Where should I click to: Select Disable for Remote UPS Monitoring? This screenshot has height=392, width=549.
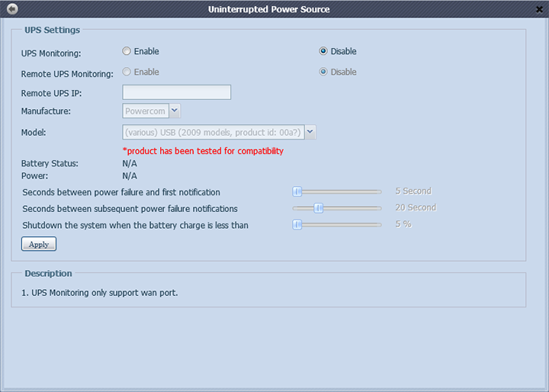tap(323, 72)
